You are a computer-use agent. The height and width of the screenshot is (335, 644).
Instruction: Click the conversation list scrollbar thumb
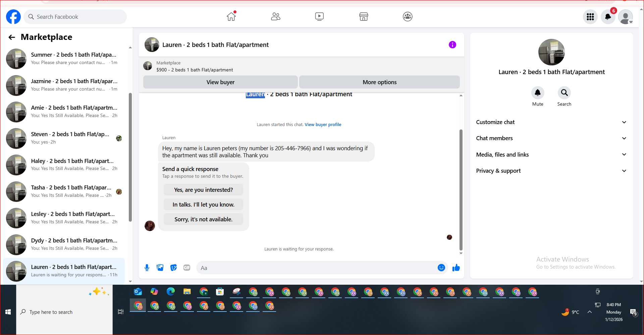click(x=130, y=157)
